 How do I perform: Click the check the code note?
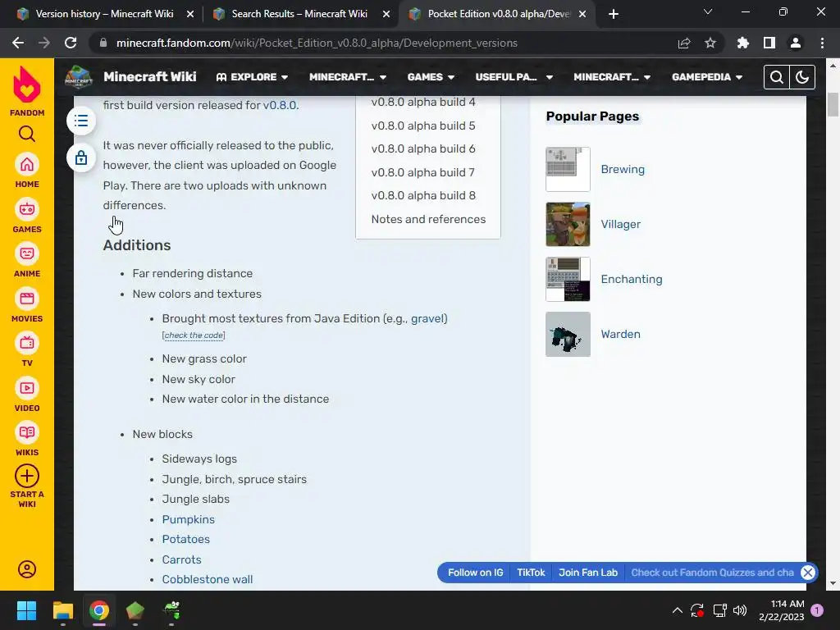(x=194, y=336)
